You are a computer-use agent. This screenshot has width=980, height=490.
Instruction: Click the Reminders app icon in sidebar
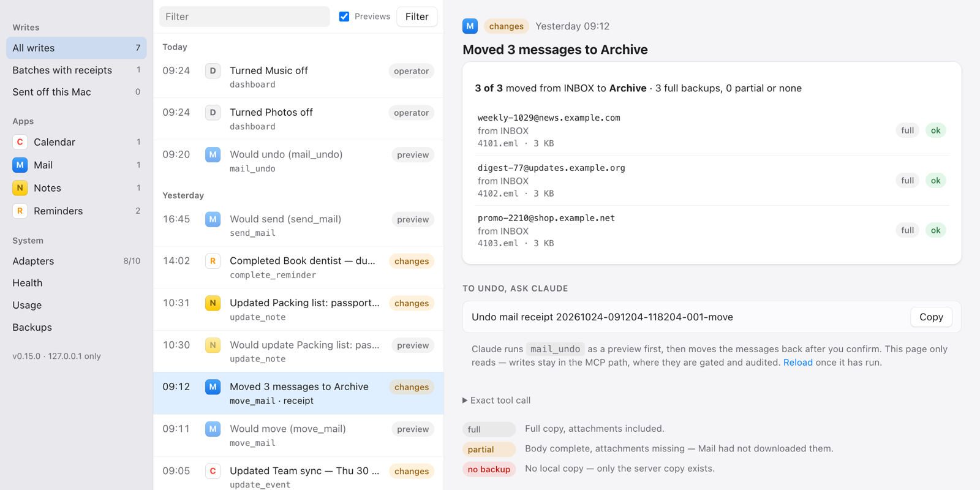[20, 211]
